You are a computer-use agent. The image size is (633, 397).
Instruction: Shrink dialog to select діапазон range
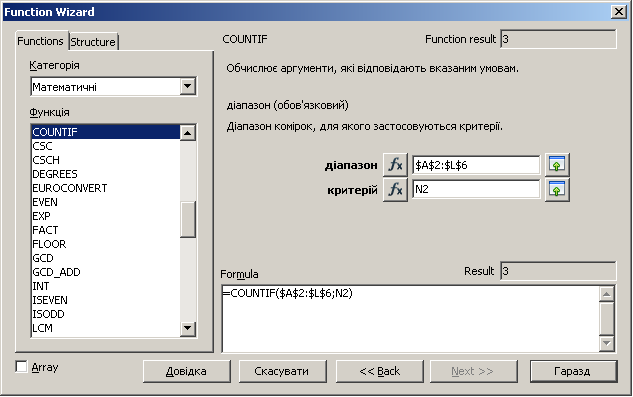point(557,165)
